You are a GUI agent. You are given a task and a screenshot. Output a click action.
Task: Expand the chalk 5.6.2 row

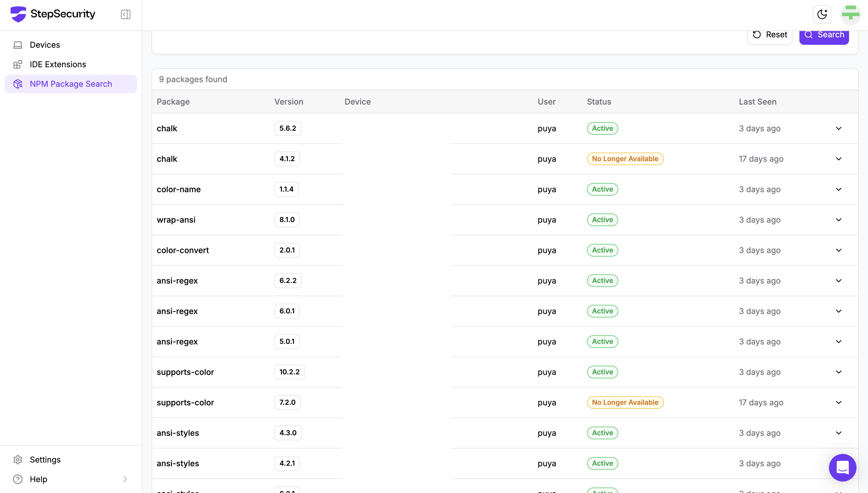click(838, 128)
